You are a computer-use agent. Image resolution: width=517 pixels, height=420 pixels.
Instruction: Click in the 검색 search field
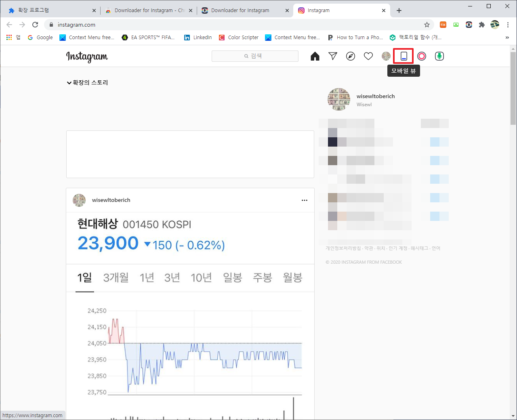point(255,56)
